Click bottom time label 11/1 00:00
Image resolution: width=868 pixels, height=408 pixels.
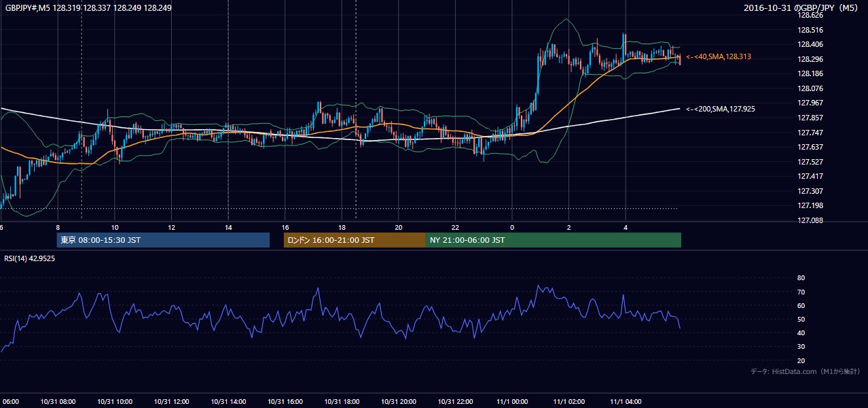click(512, 402)
